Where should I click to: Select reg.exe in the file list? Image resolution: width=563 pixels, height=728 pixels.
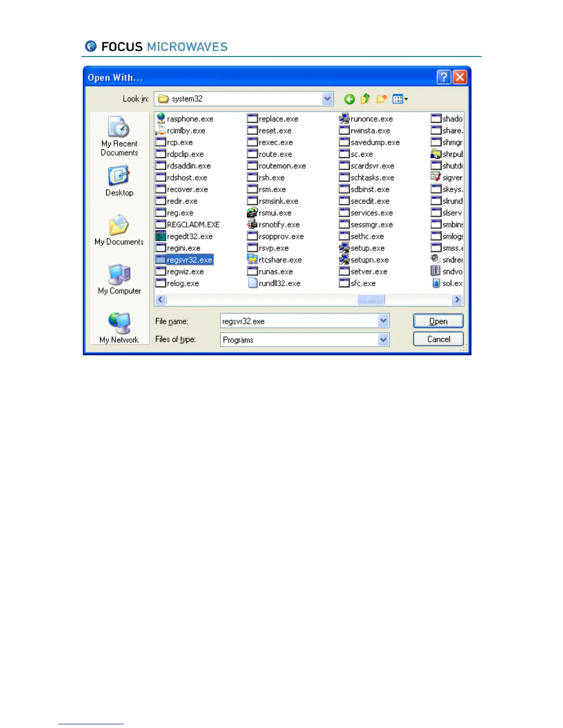(175, 213)
